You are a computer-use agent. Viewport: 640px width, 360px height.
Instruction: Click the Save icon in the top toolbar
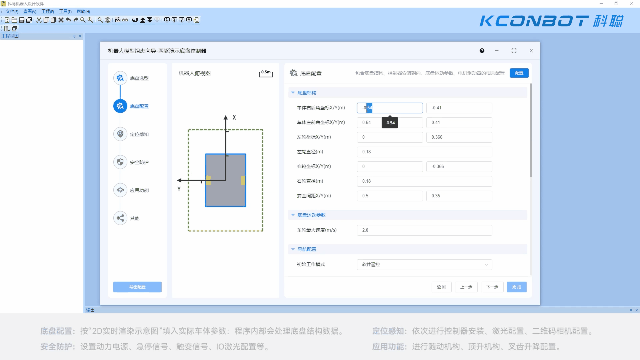[22, 20]
